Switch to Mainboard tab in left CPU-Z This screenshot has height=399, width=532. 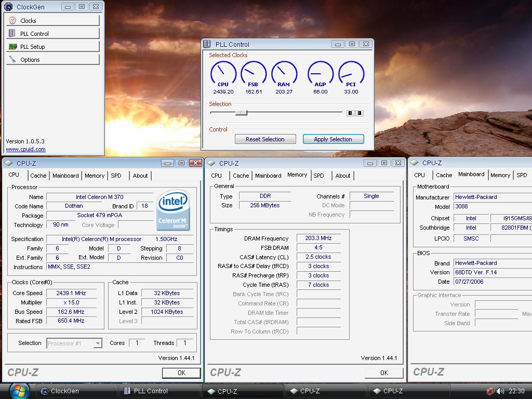[65, 176]
